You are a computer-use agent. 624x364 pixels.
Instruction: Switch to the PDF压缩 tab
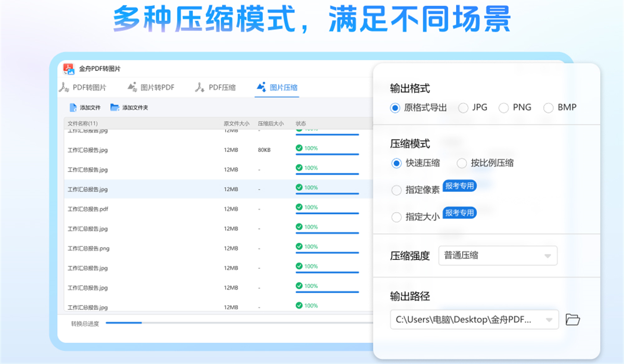[x=222, y=87]
